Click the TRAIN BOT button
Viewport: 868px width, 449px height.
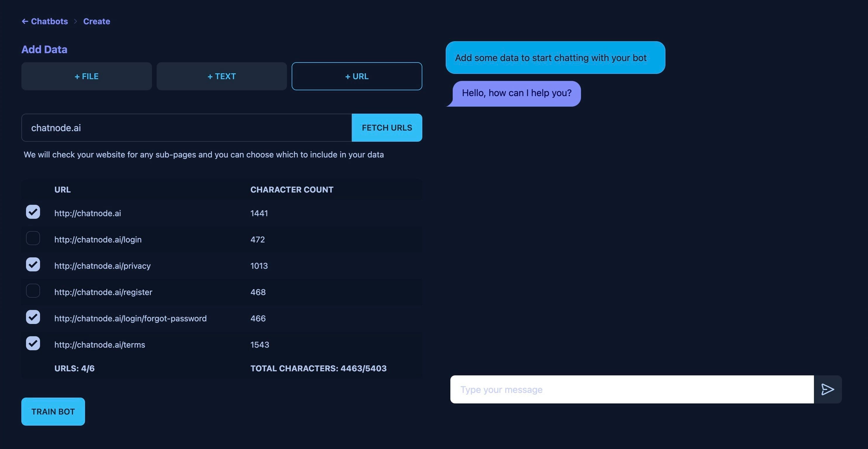point(53,411)
